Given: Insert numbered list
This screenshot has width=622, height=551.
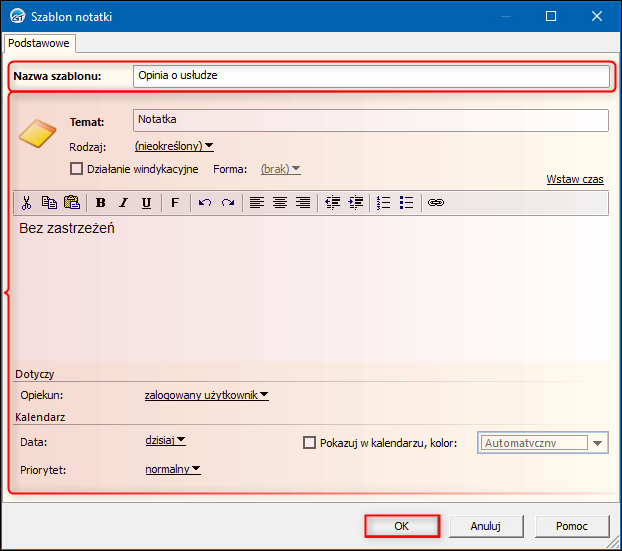Looking at the screenshot, I should (x=384, y=203).
